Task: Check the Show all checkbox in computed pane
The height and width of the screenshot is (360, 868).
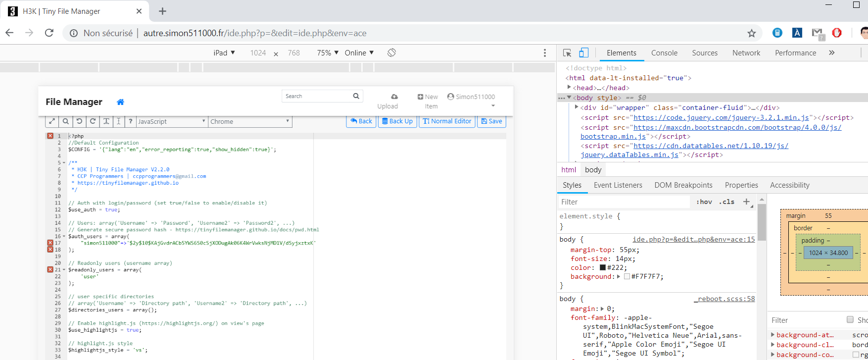Action: 850,320
